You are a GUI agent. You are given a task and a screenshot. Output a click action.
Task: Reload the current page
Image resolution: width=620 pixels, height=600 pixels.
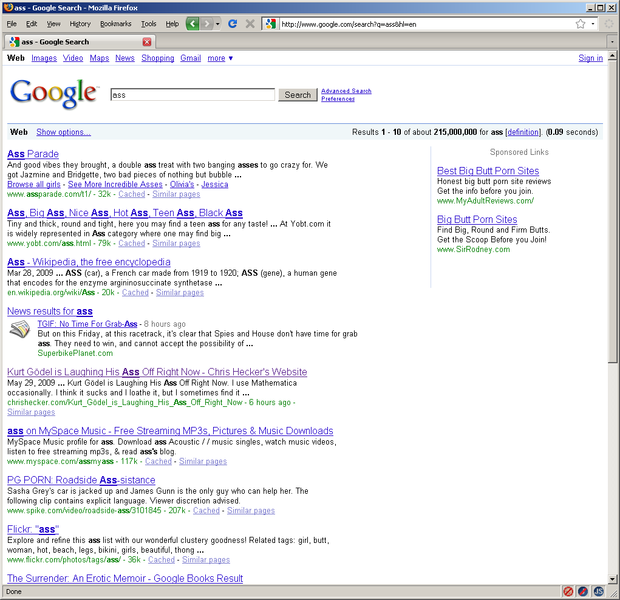click(x=232, y=23)
